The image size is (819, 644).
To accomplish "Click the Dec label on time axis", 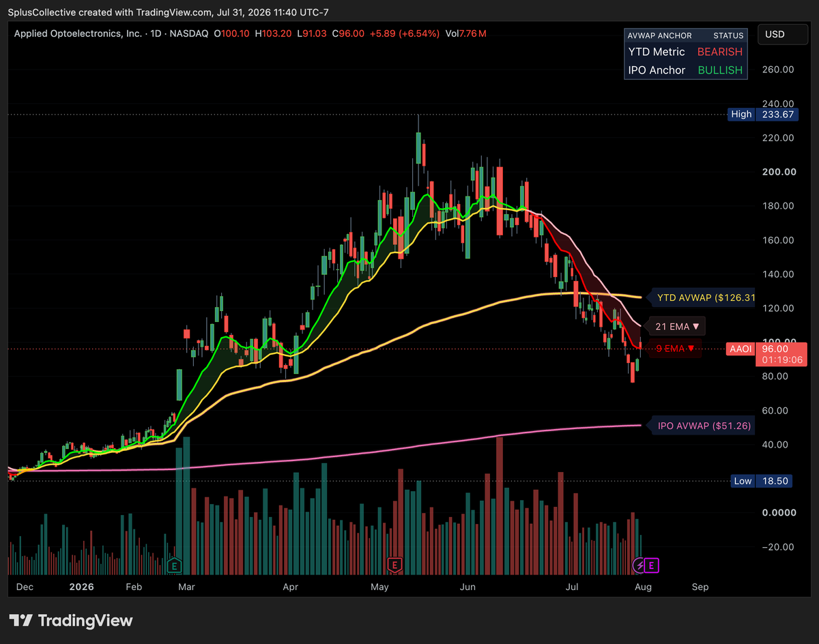I will click(24, 587).
